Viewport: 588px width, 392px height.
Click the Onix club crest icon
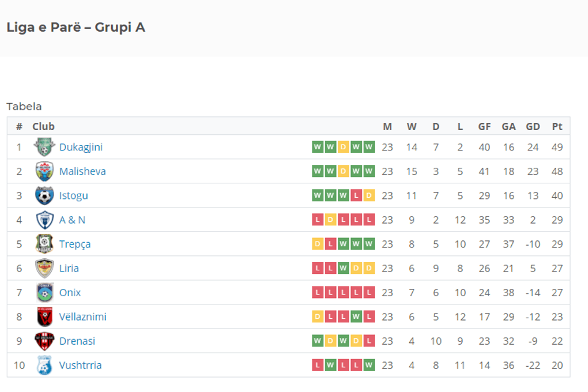tap(44, 293)
